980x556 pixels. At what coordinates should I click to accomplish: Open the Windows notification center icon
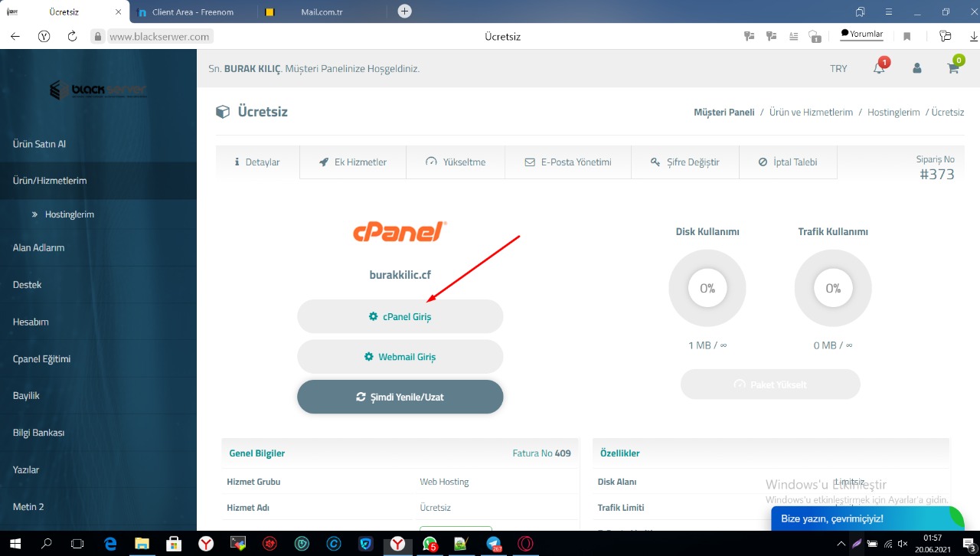tap(968, 543)
